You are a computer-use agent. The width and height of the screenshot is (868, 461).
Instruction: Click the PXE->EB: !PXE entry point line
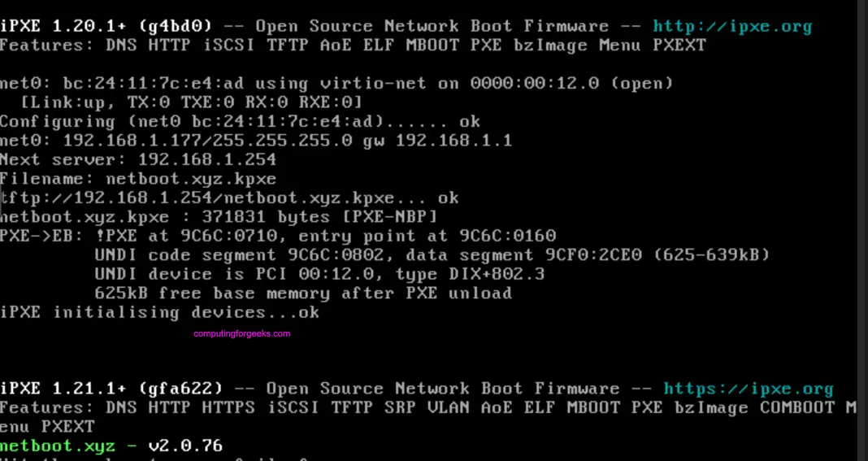(278, 236)
